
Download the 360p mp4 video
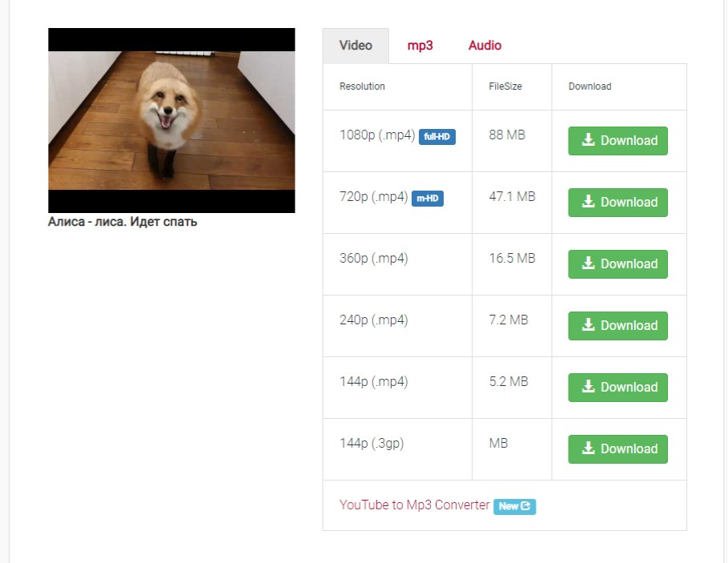click(x=618, y=264)
